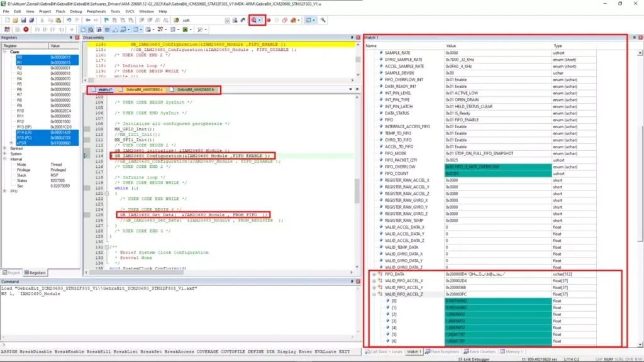Screen dimensions: 644x362
Task: Select register R2 in Registers panel
Action: pos(19,68)
